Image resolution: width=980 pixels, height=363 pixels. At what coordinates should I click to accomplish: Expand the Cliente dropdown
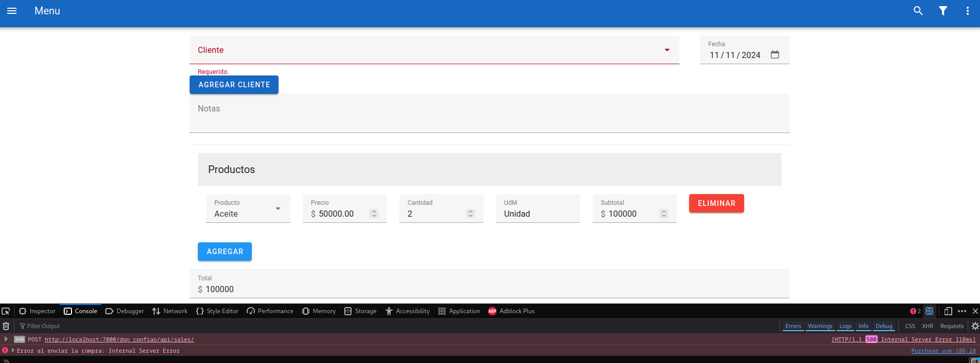[667, 50]
